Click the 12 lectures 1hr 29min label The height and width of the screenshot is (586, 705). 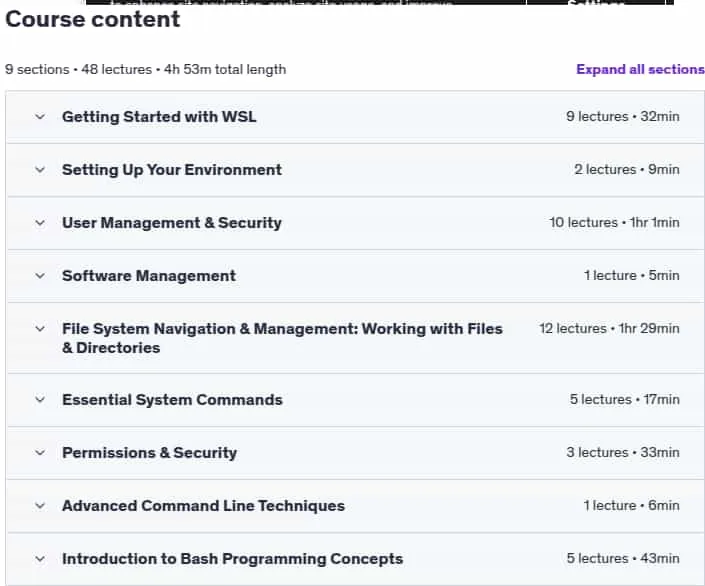(609, 329)
